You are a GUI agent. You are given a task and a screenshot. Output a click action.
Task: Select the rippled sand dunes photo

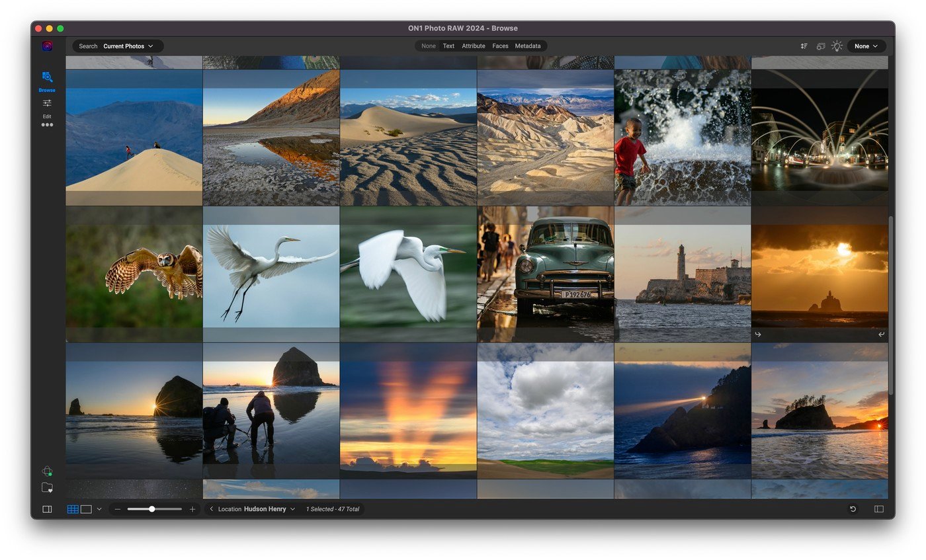coord(408,138)
